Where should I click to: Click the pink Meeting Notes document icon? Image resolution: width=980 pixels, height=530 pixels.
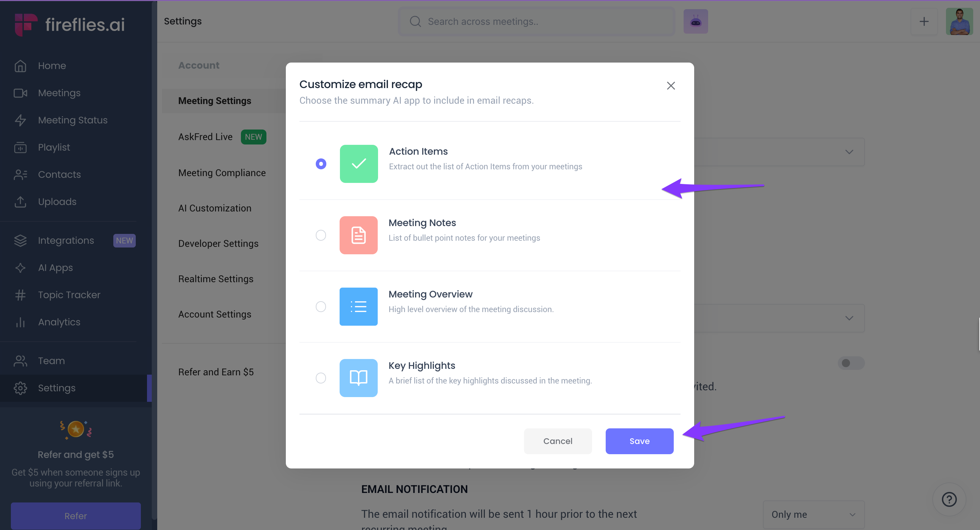(358, 235)
